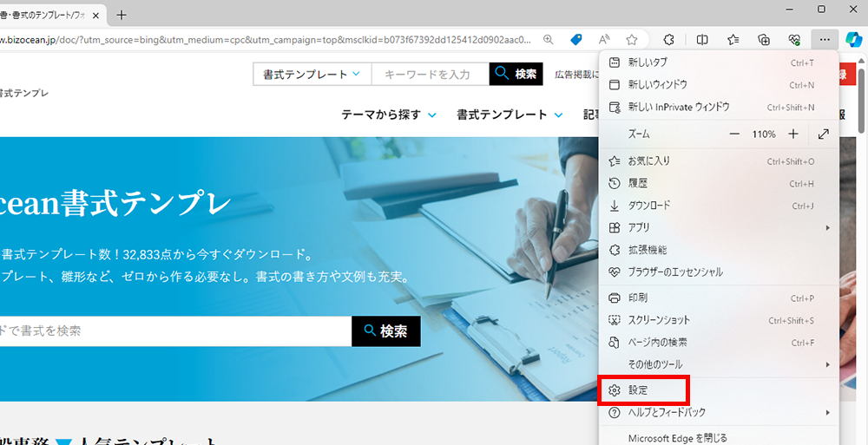This screenshot has width=868, height=445.
Task: Click the shopping price tag icon
Action: point(576,39)
